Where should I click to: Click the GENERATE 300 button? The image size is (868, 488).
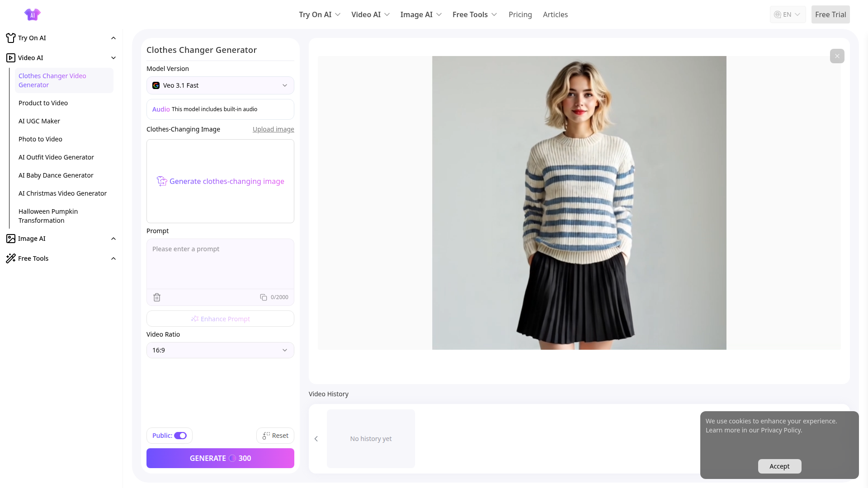click(220, 458)
